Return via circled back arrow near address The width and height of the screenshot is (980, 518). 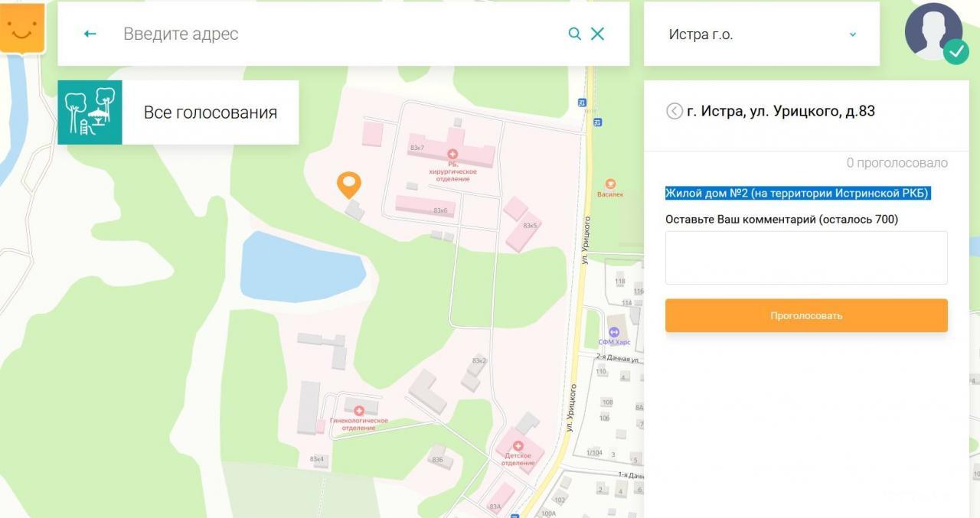[674, 111]
